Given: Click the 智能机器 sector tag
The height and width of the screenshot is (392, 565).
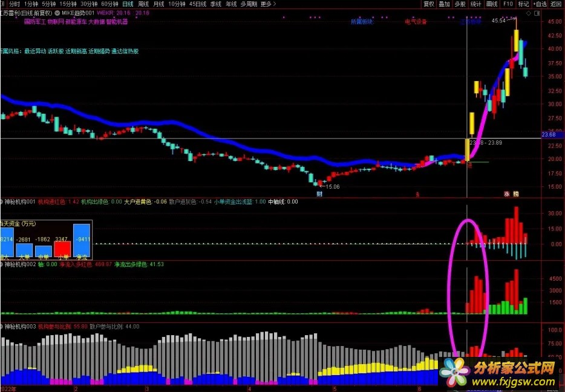Looking at the screenshot, I should point(117,22).
